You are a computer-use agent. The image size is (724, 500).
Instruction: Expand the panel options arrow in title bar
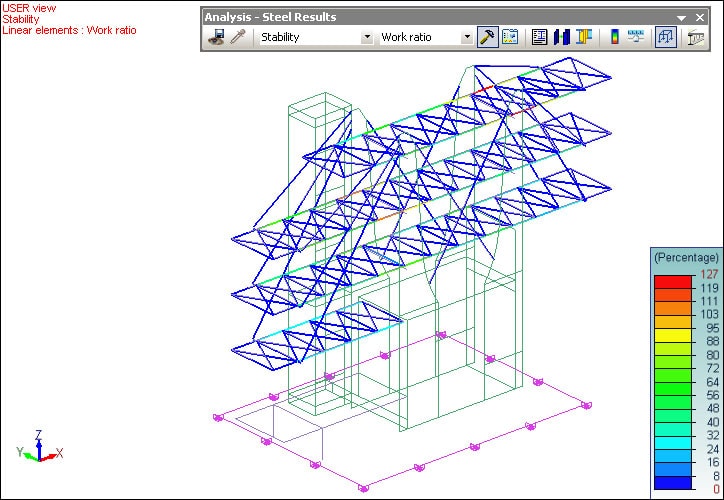(682, 17)
